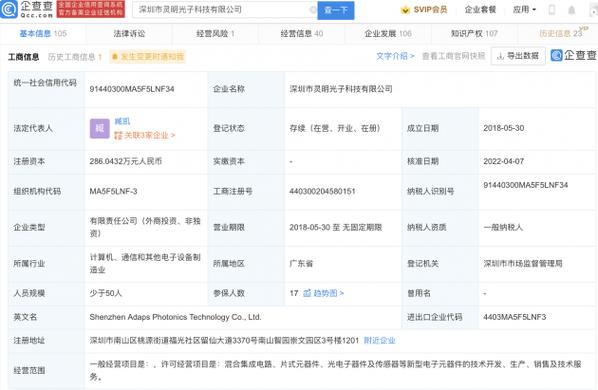Click the purple avatar of legal representative
The image size is (598, 390).
click(x=100, y=128)
